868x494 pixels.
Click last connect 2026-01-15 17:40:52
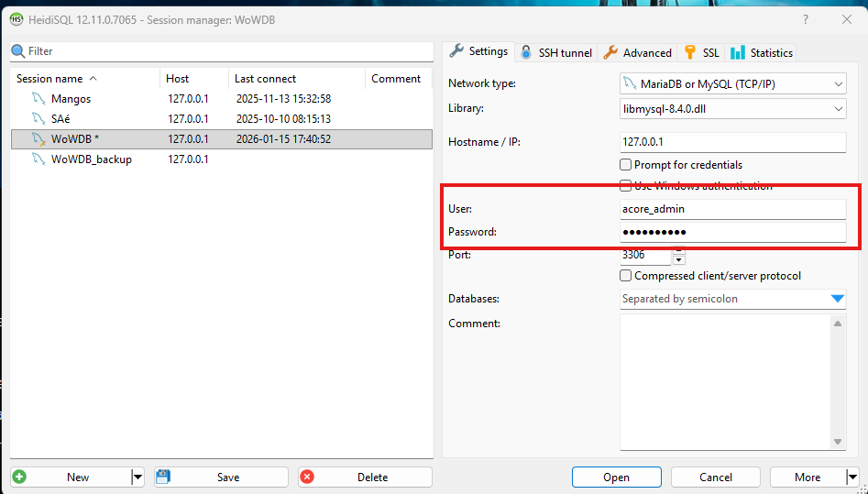pos(283,139)
